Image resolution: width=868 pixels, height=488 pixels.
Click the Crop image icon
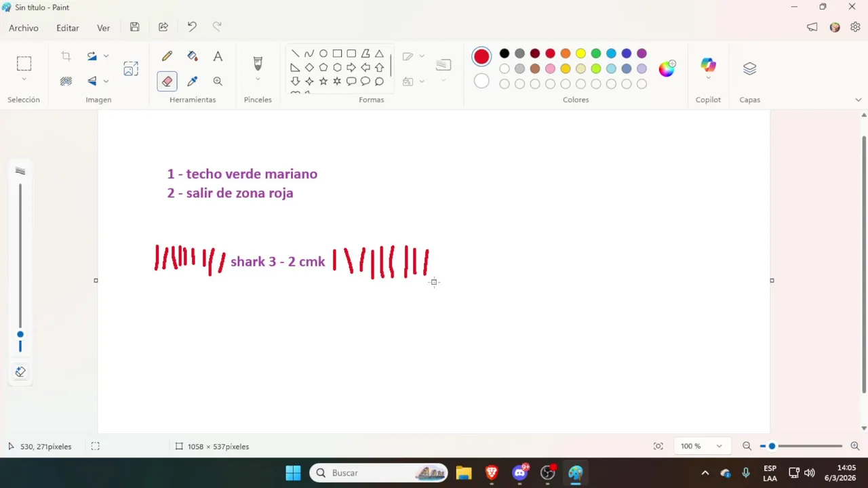[x=66, y=56]
